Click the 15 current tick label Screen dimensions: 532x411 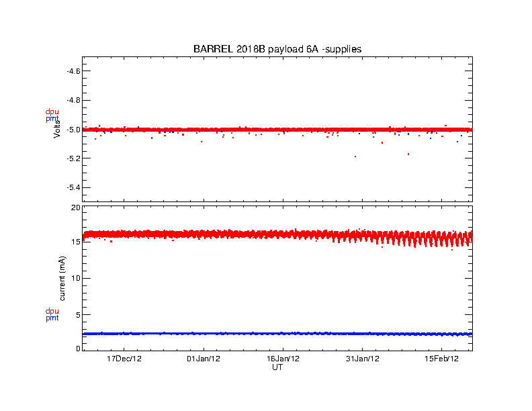pos(76,242)
